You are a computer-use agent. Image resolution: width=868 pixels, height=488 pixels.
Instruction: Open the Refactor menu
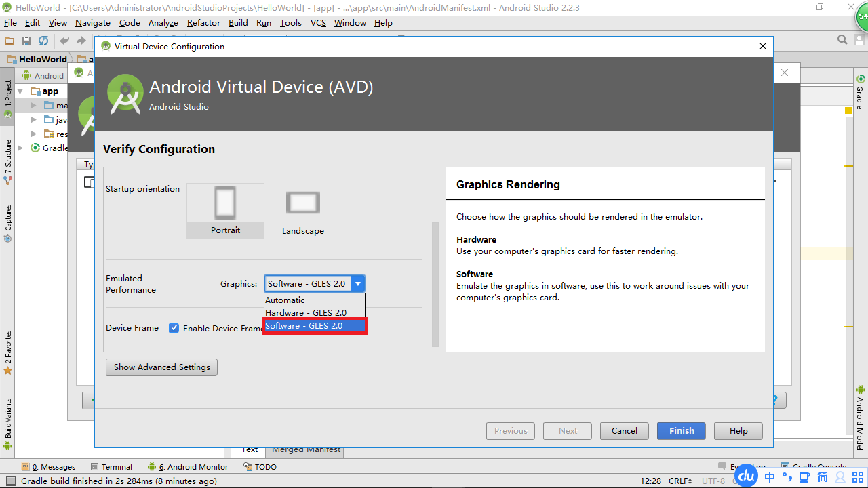203,23
